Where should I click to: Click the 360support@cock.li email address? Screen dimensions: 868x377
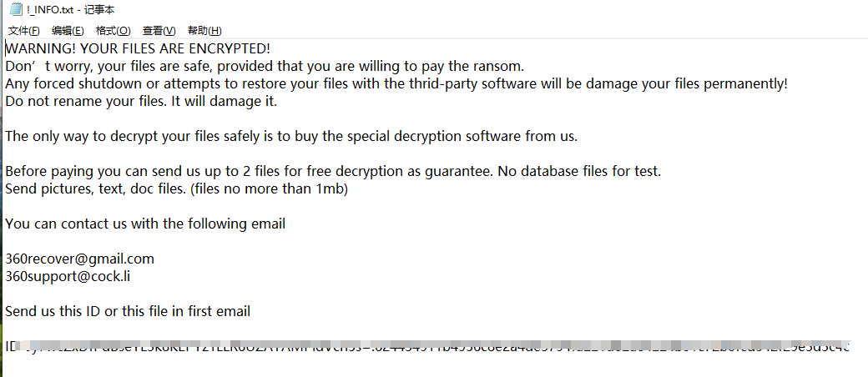point(67,276)
